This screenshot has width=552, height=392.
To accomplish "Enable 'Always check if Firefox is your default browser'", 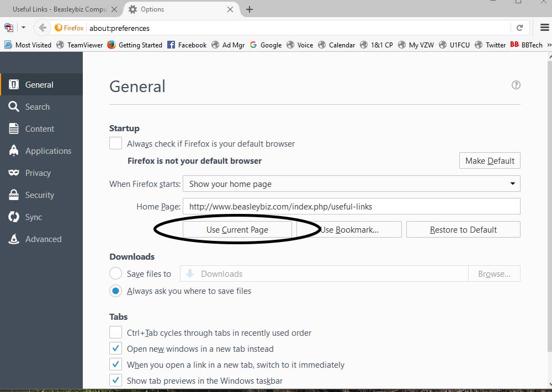I will (115, 143).
